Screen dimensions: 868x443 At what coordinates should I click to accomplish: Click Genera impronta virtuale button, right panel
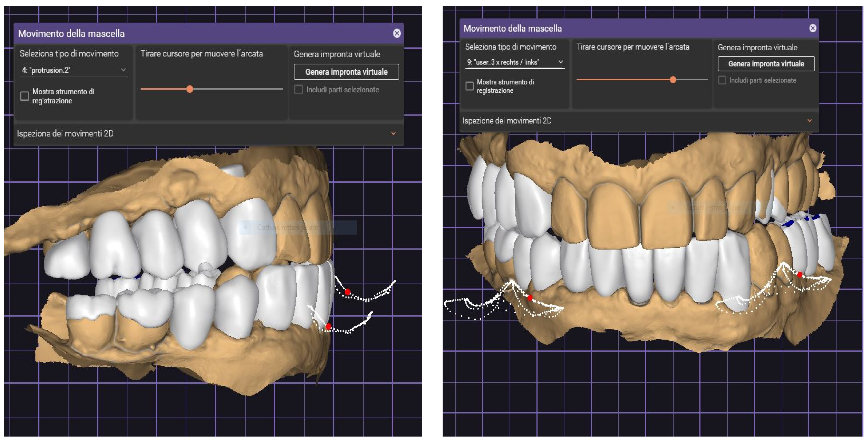point(766,64)
